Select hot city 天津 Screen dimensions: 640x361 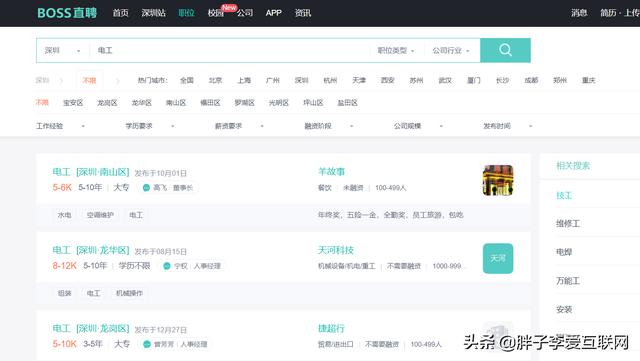pos(359,80)
